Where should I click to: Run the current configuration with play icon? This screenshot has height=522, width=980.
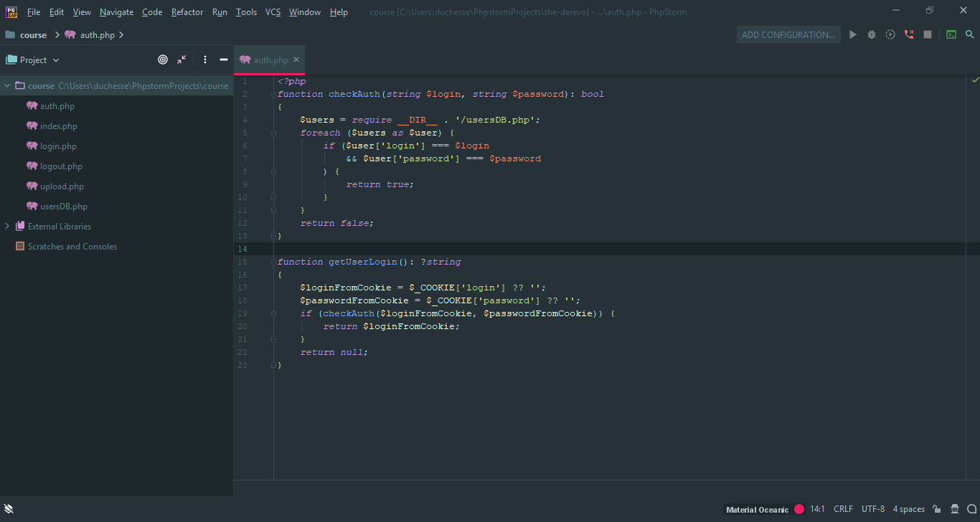click(853, 34)
